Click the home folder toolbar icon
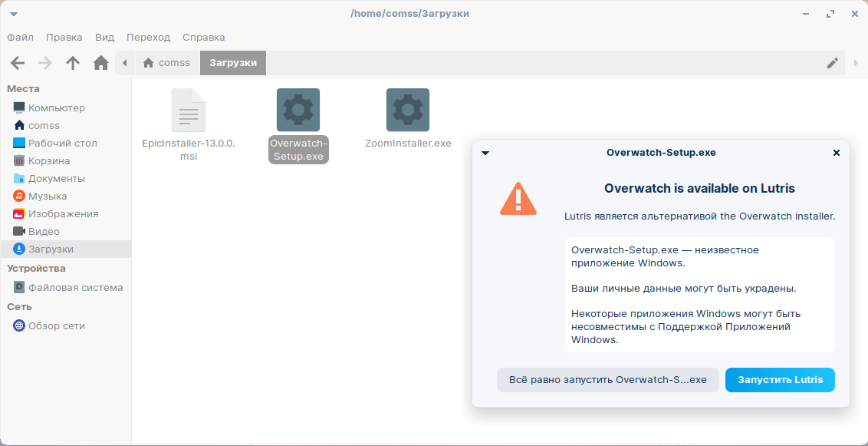The image size is (868, 446). [x=100, y=63]
